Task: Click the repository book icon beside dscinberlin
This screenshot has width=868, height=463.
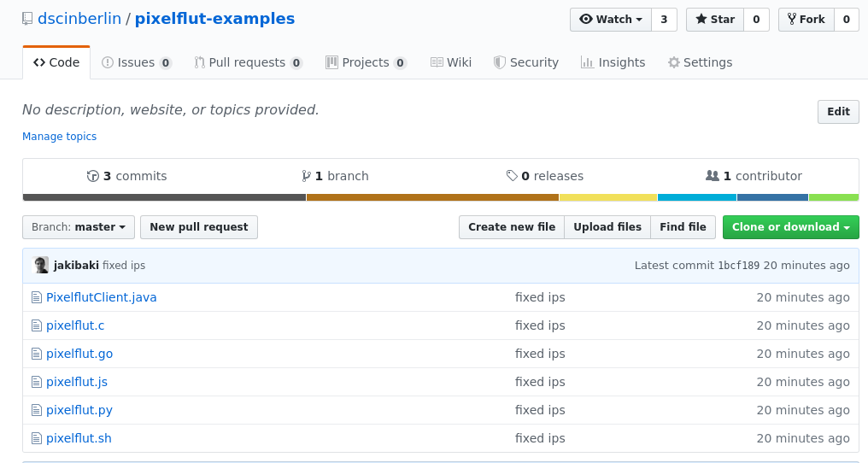Action: (27, 19)
